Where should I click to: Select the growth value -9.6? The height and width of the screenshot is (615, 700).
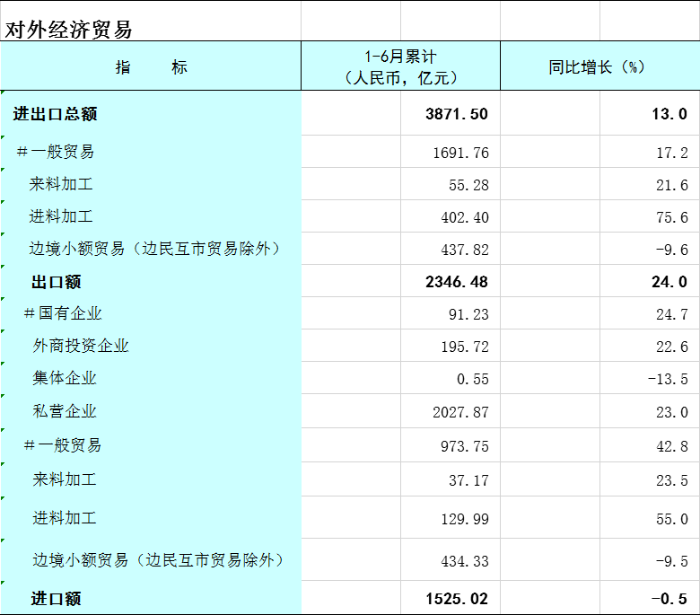672,250
